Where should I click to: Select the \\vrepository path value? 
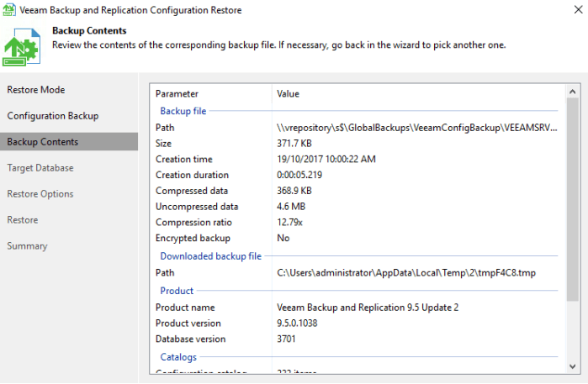click(x=417, y=128)
